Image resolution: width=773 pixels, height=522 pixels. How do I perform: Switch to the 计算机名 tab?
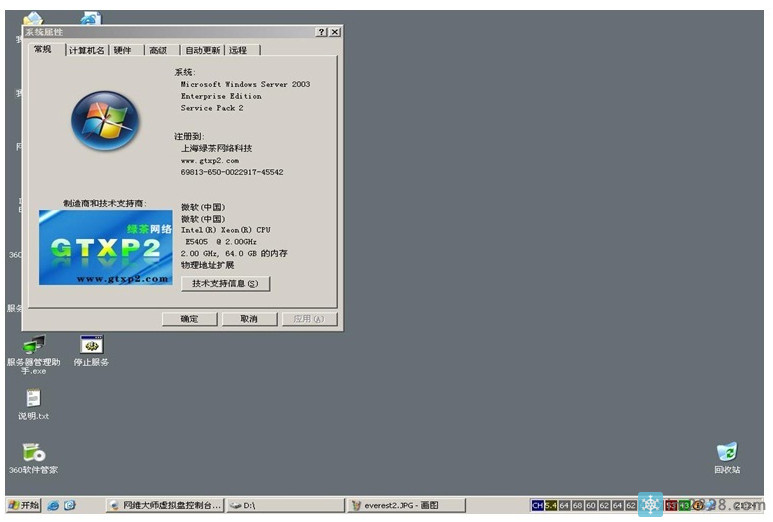(x=87, y=50)
